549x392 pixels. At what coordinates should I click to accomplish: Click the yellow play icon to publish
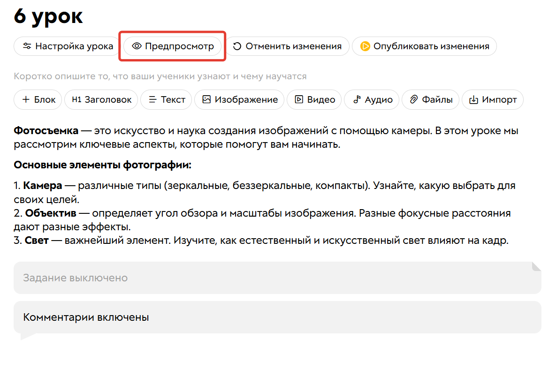point(365,46)
